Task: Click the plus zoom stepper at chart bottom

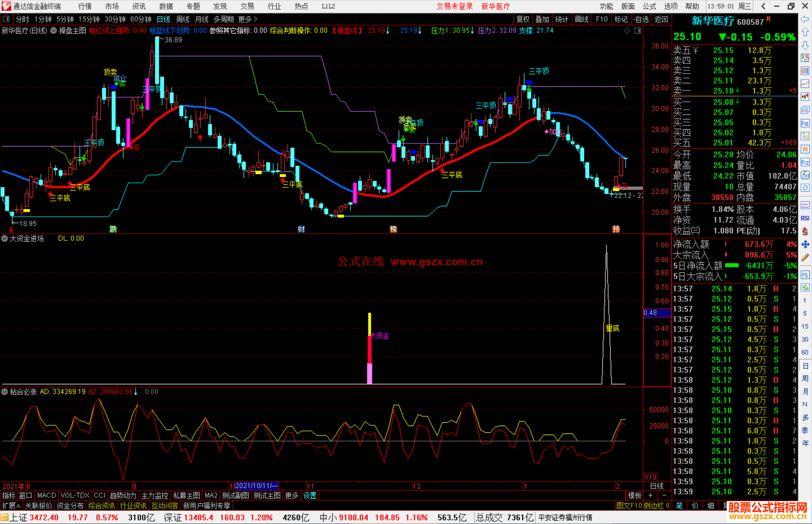Action: point(650,496)
